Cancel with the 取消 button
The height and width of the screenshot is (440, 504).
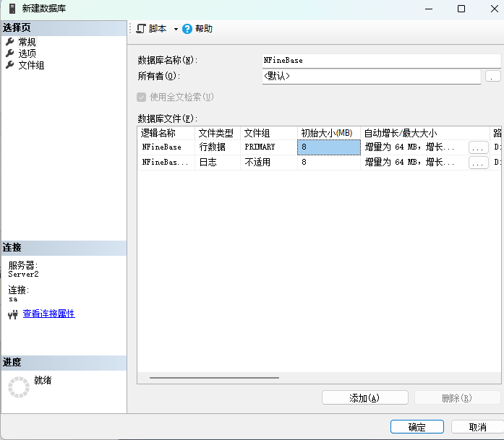[x=477, y=427]
